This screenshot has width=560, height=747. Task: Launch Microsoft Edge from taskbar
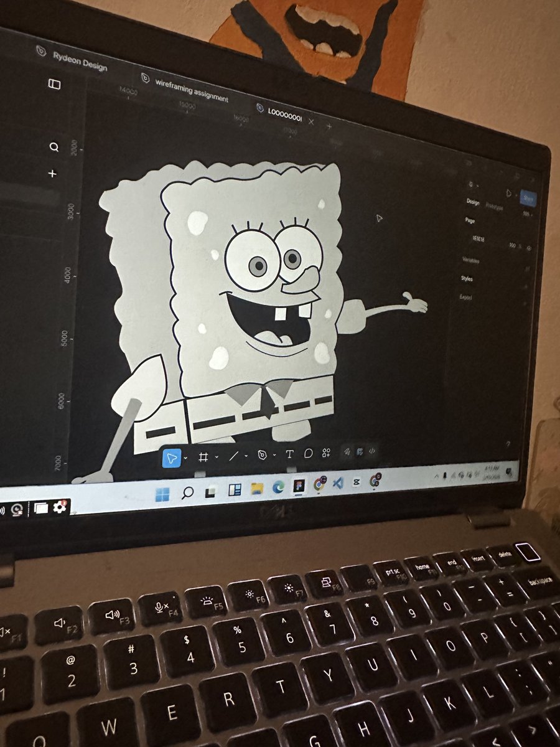(278, 487)
